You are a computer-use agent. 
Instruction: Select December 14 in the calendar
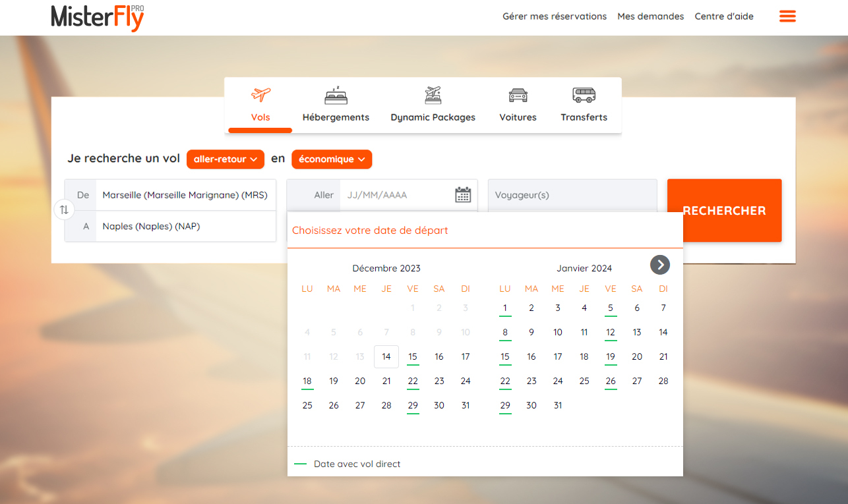pyautogui.click(x=386, y=356)
